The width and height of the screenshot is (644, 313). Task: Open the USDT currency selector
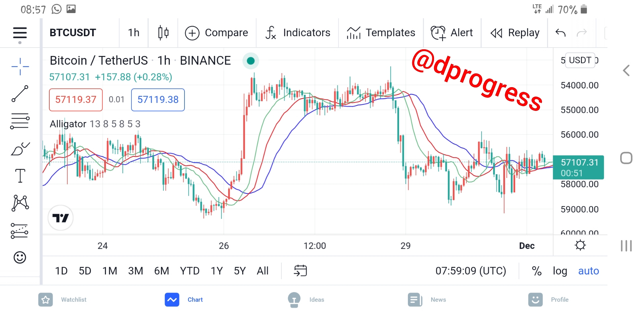[580, 60]
